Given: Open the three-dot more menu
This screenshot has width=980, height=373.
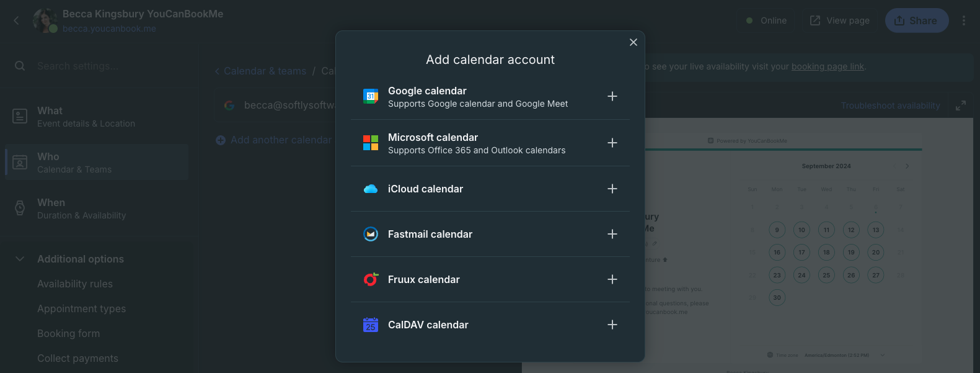Looking at the screenshot, I should click(963, 20).
